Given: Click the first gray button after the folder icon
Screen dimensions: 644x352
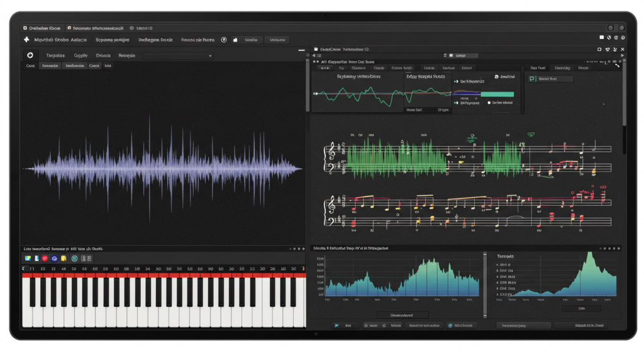Looking at the screenshot, I should click(251, 40).
